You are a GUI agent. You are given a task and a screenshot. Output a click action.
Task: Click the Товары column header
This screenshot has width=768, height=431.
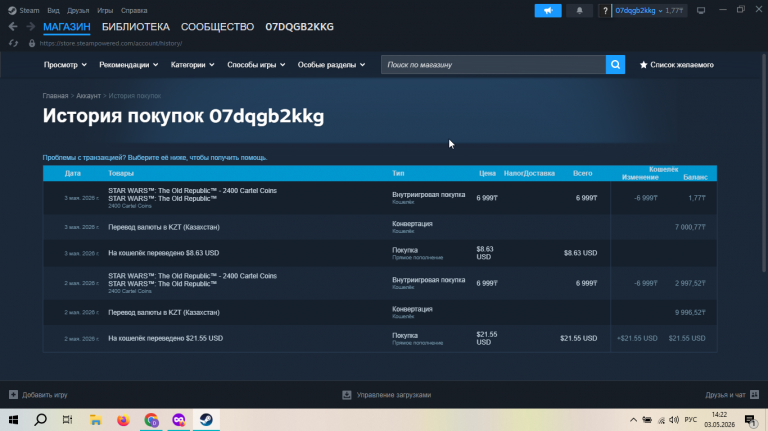(121, 173)
